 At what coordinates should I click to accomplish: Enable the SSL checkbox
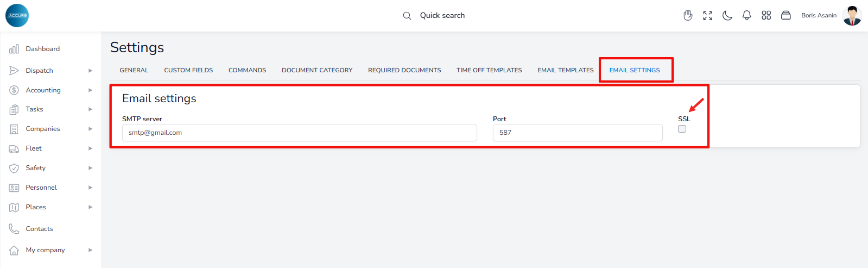pos(682,129)
